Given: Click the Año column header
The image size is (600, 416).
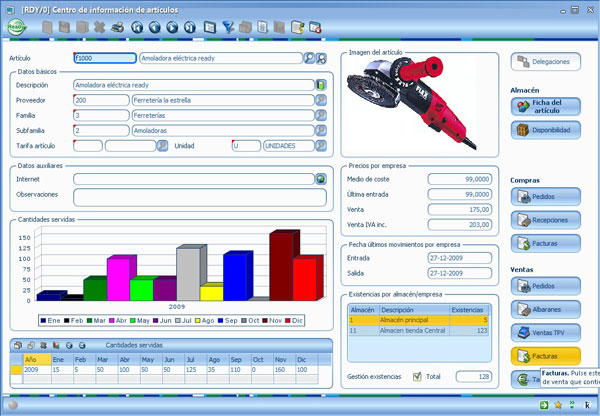Looking at the screenshot, I should pos(37,360).
